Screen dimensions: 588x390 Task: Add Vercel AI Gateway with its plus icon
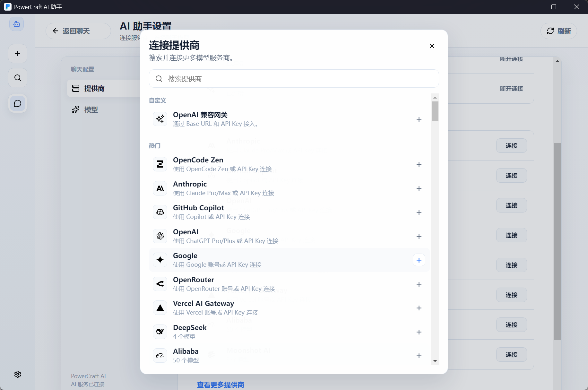[x=419, y=308]
